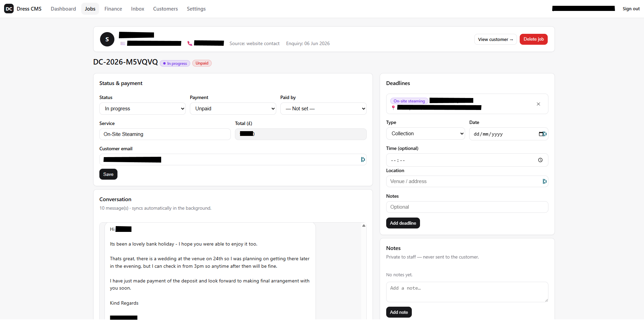Click the 10 message(s) sync text
This screenshot has width=644, height=320.
point(155,208)
